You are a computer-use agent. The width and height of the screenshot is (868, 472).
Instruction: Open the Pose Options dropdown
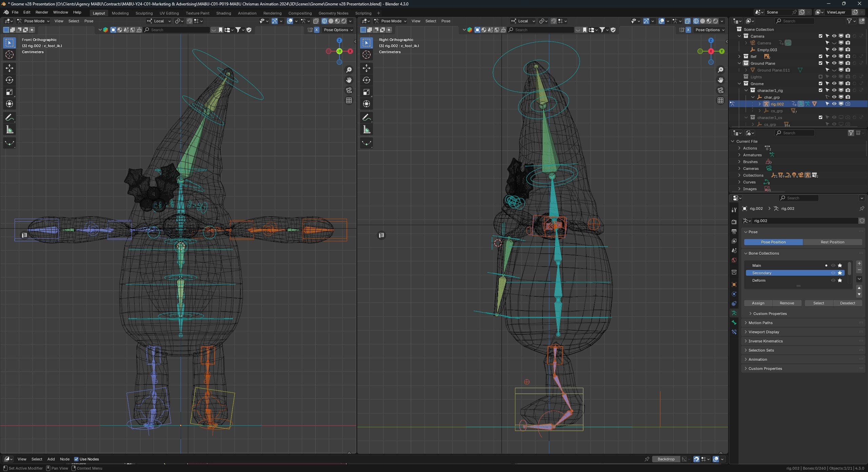pos(338,30)
